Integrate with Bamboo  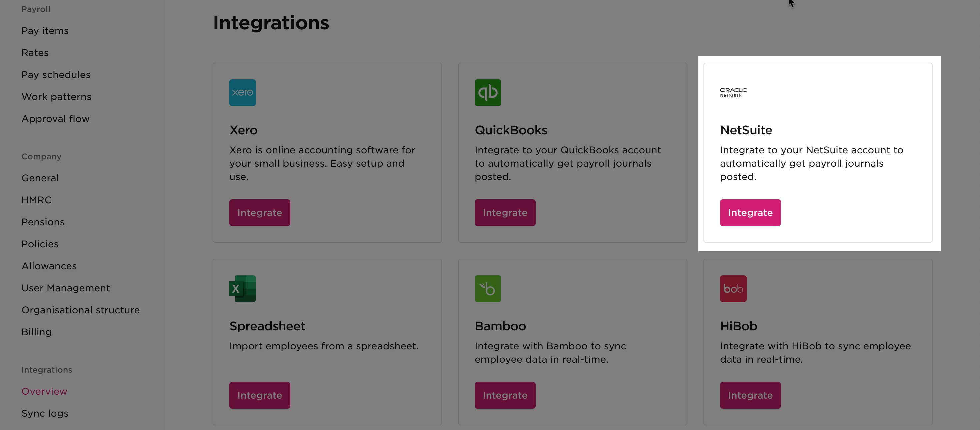(505, 395)
